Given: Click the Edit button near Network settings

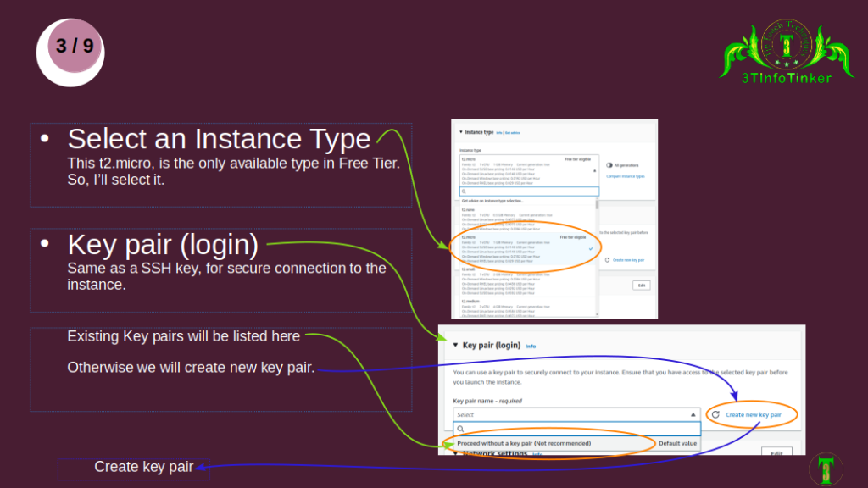Looking at the screenshot, I should point(778,452).
